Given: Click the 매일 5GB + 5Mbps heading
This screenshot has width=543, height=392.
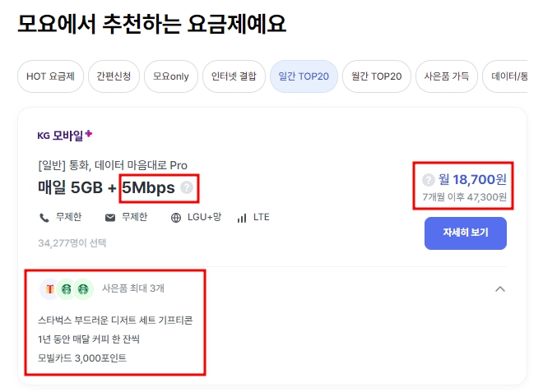Looking at the screenshot, I should point(106,188).
